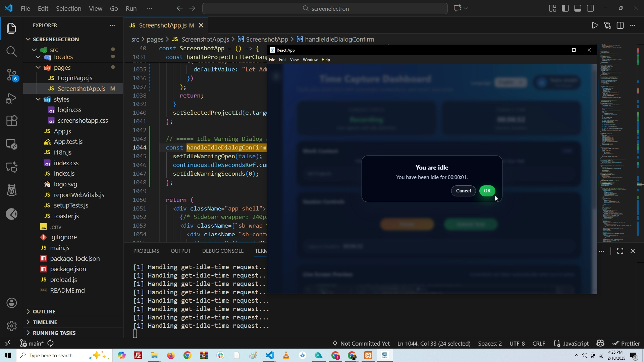
Task: Toggle the bottom Panel layout button
Action: (578, 8)
